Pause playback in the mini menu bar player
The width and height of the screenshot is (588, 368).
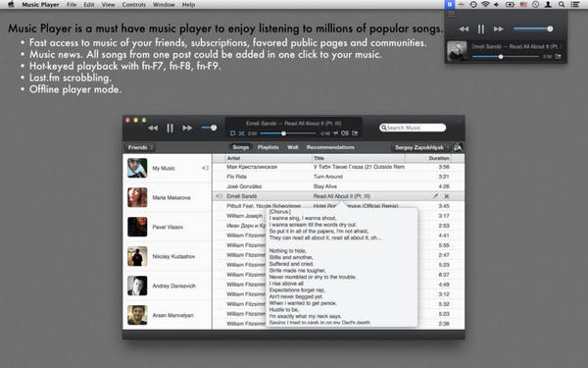481,28
